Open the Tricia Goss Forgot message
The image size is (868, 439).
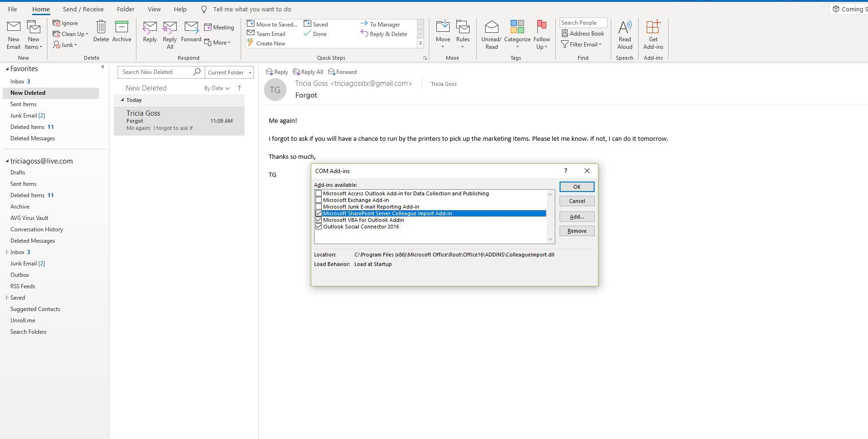(179, 120)
